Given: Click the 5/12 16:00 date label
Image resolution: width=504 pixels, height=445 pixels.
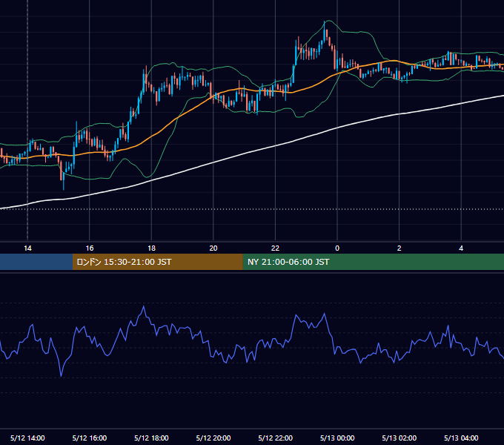Looking at the screenshot, I should coord(90,438).
